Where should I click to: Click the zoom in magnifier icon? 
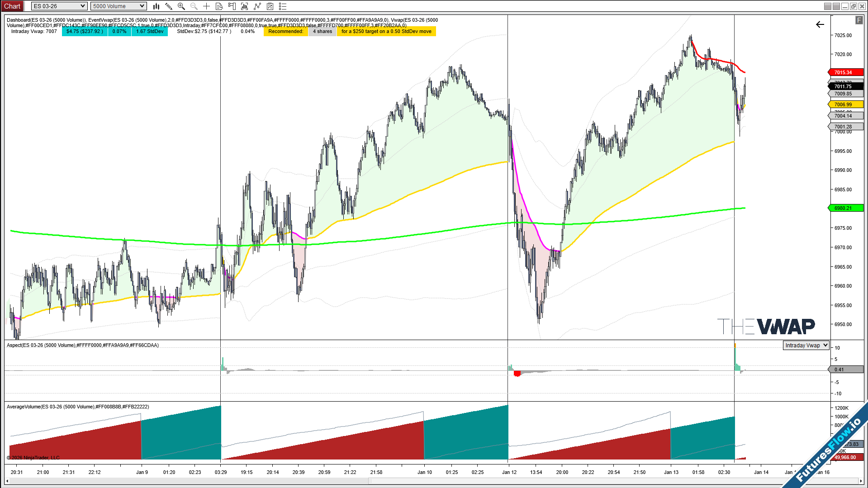[181, 6]
